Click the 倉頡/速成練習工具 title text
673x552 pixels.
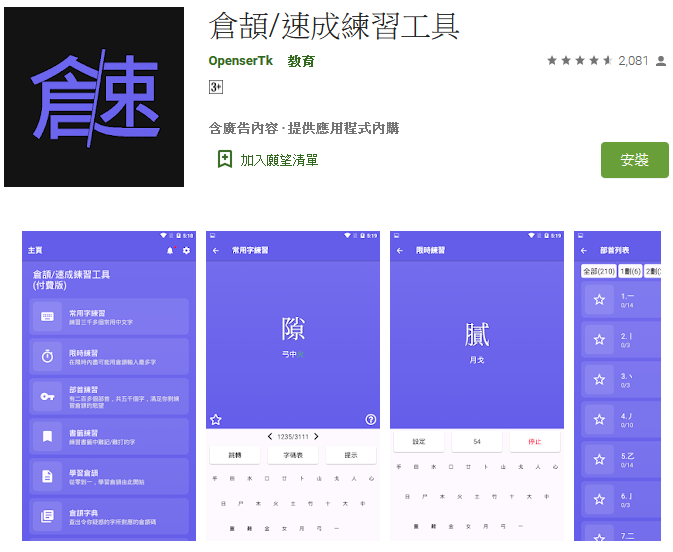334,27
